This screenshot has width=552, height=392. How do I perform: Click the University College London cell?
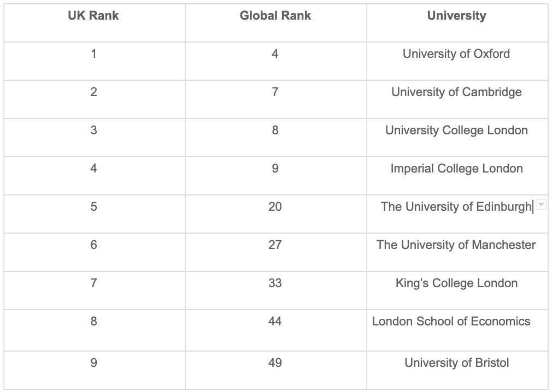point(457,138)
